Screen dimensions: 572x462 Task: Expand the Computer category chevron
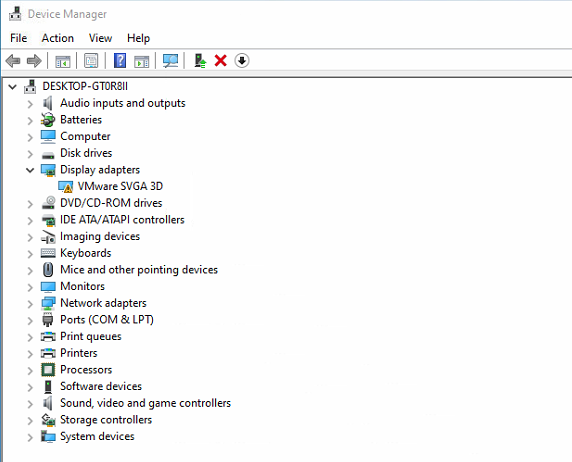30,137
